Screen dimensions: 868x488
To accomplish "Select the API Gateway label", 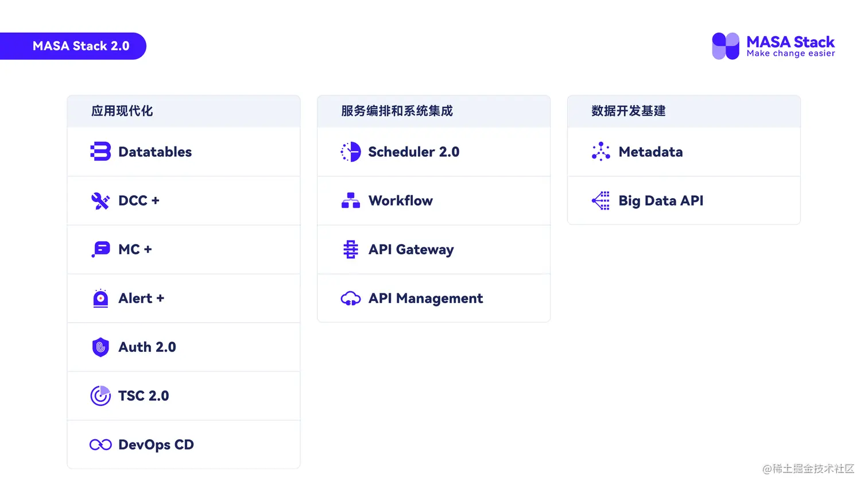I will pyautogui.click(x=411, y=250).
